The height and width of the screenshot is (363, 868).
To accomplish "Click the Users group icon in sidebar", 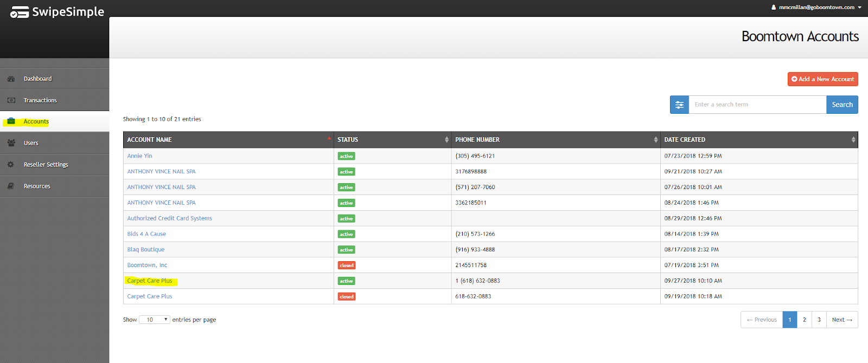I will (11, 143).
